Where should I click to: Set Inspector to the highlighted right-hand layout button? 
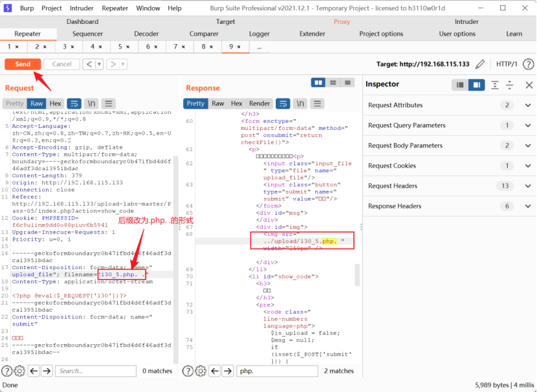click(x=477, y=85)
